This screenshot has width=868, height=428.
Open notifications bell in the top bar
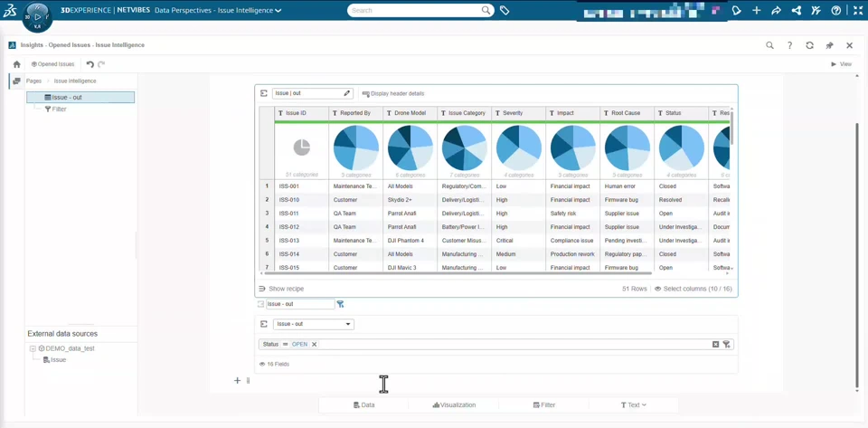coord(736,10)
